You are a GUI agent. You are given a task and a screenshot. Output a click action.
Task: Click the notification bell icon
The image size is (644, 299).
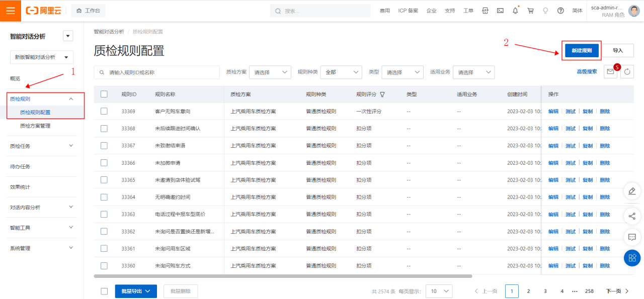pos(515,11)
